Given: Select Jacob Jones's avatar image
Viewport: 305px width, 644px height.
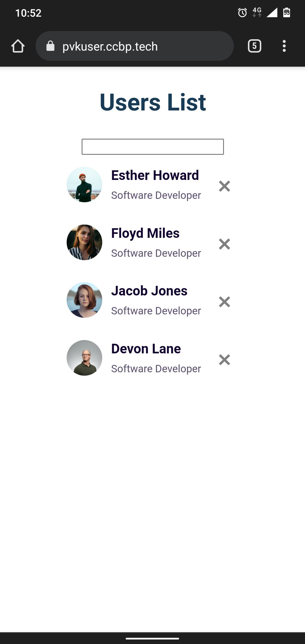Looking at the screenshot, I should 84,300.
